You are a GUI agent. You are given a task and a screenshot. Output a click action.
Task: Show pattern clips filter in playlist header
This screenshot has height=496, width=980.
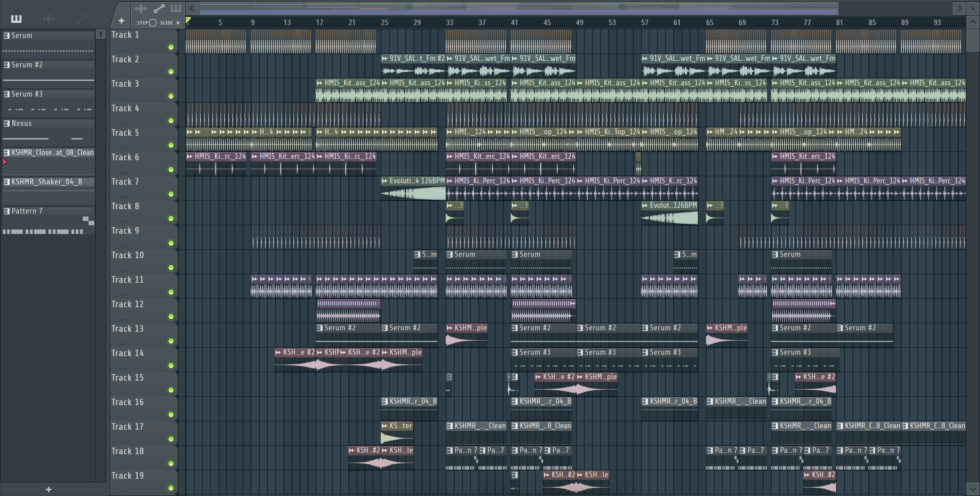[176, 8]
